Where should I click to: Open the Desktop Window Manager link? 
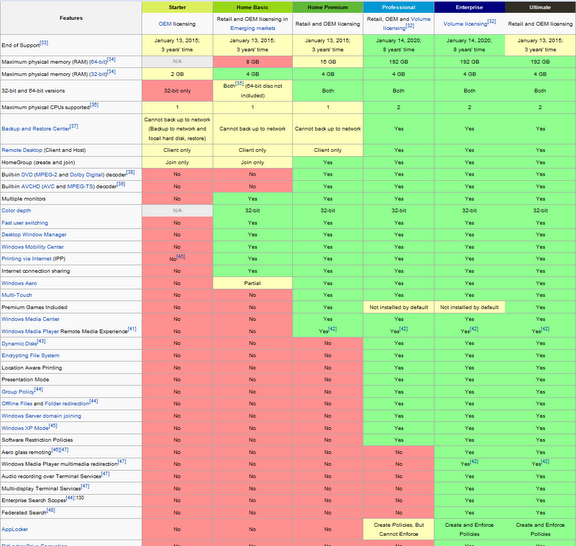coord(34,234)
